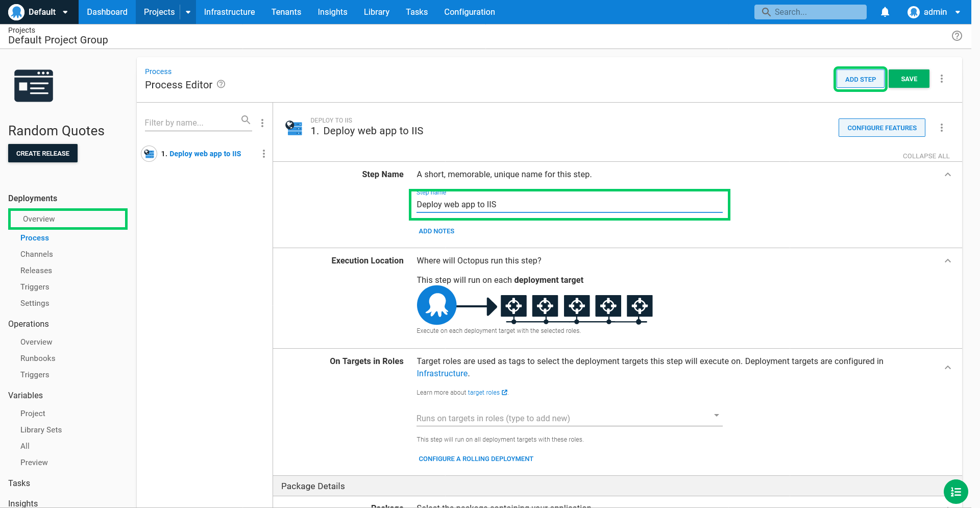Open the Configuration menu
The image size is (980, 508).
[470, 12]
